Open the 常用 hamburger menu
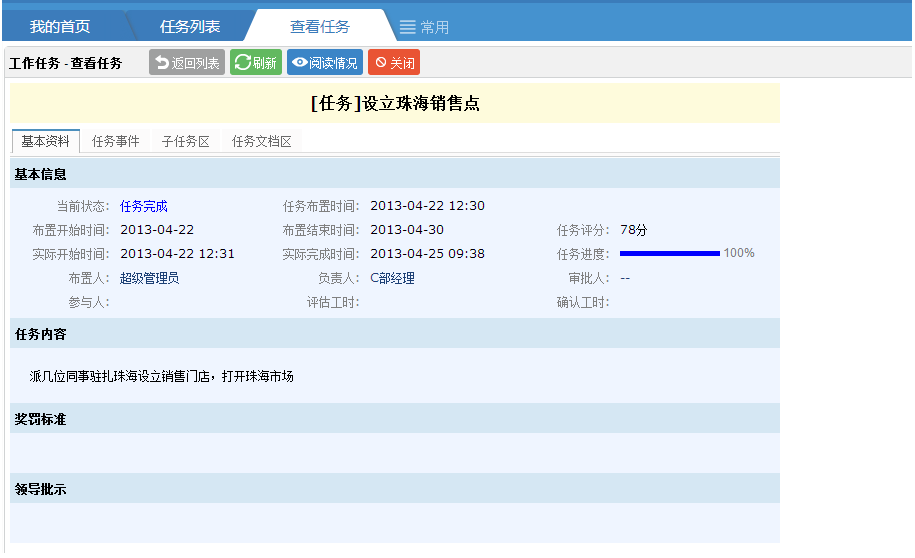The width and height of the screenshot is (915, 558). tap(424, 27)
